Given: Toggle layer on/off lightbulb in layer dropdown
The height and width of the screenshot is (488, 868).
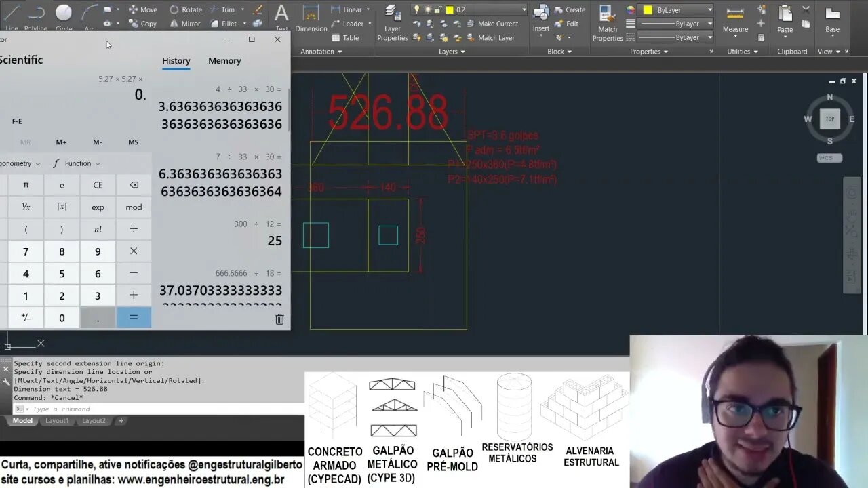Looking at the screenshot, I should pos(417,9).
